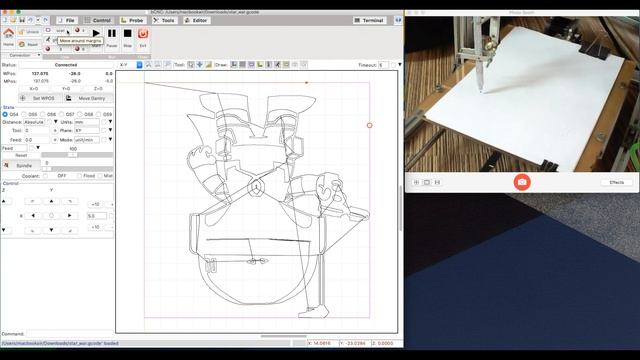Toggle the Spindle button
Viewport: 640px width, 360px height.
[21, 166]
